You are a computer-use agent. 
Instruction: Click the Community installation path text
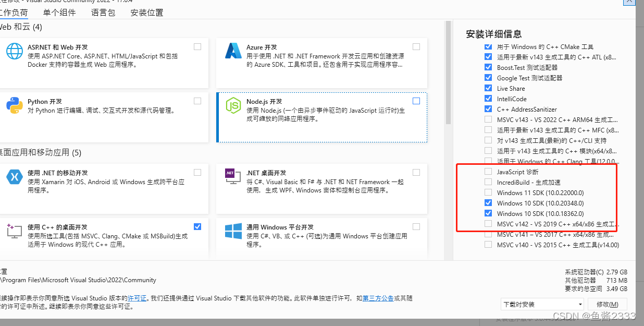(x=78, y=280)
